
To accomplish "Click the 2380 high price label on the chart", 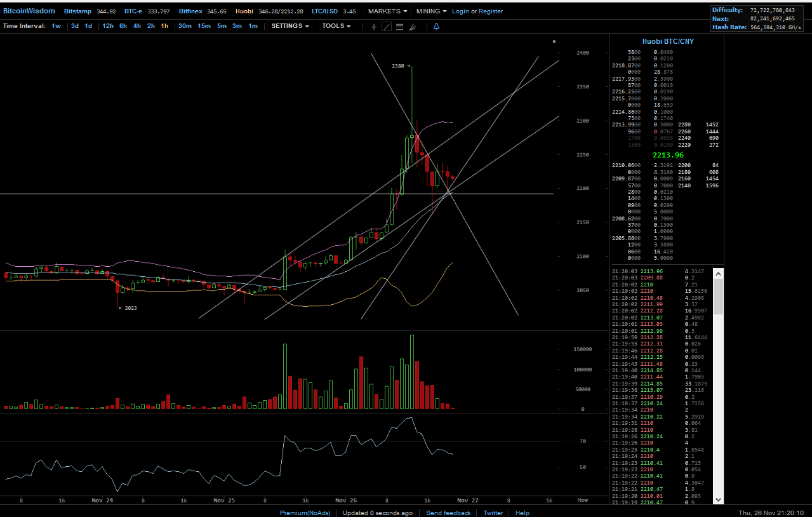I will [398, 66].
